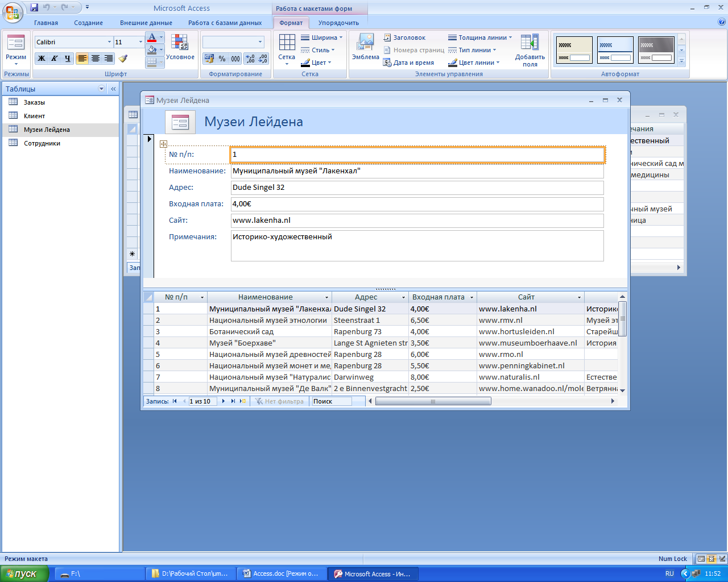Image resolution: width=728 pixels, height=582 pixels.
Task: Open gridline Ширина dropdown
Action: (x=322, y=38)
